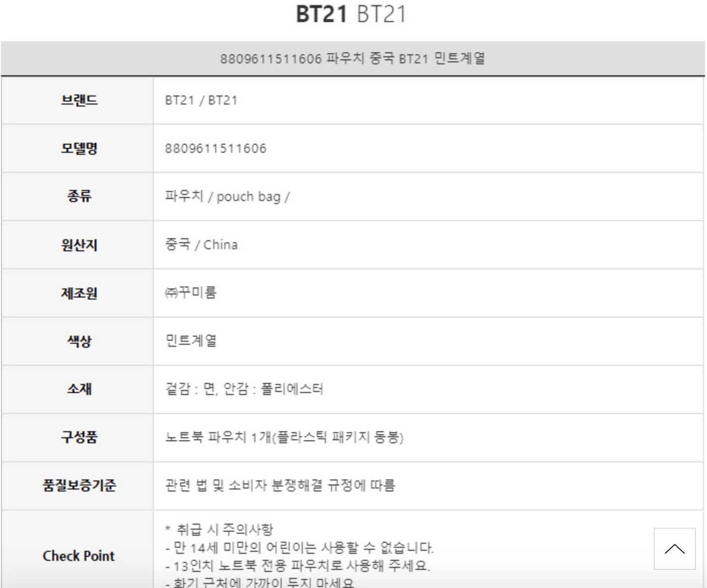Click the Check Point row label
The width and height of the screenshot is (707, 588).
[x=79, y=556]
